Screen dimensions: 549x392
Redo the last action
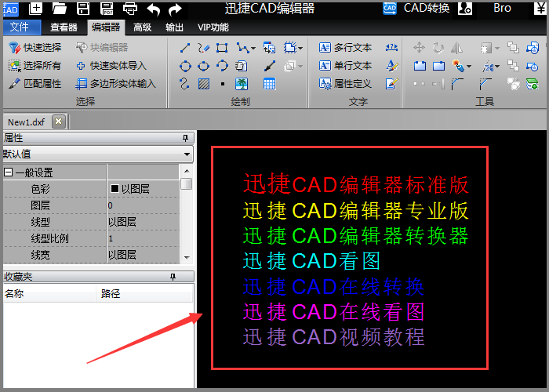click(175, 9)
